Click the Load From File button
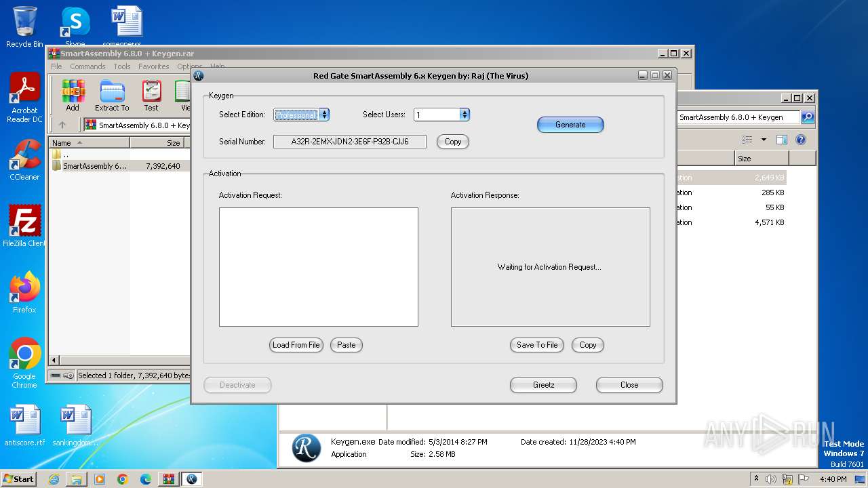 (296, 345)
